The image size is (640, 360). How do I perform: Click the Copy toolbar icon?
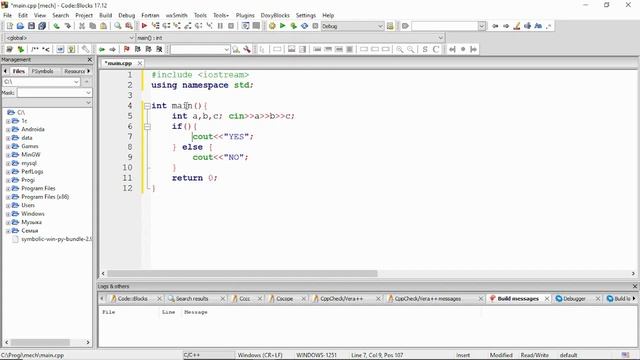[x=93, y=26]
